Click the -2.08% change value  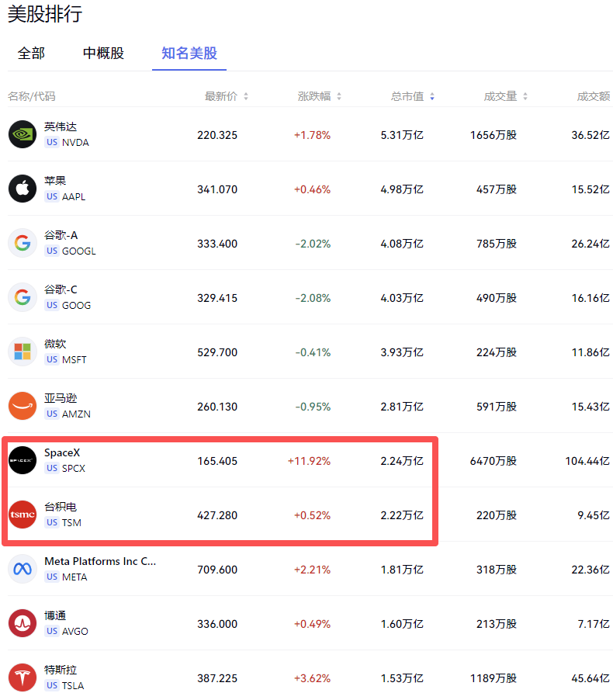(x=313, y=298)
